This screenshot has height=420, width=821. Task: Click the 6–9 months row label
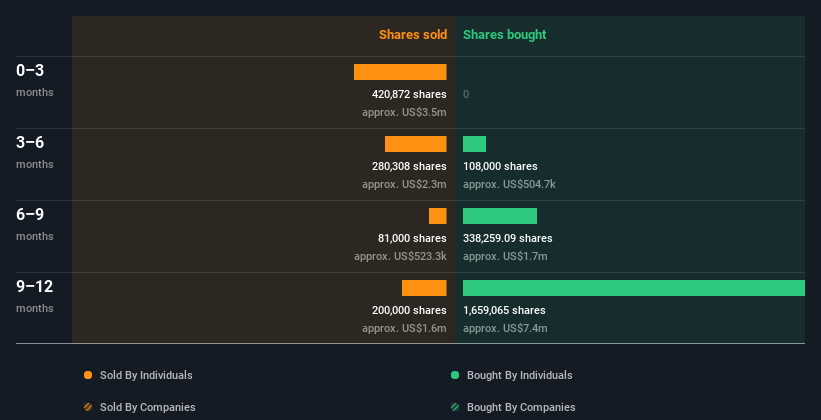point(35,224)
